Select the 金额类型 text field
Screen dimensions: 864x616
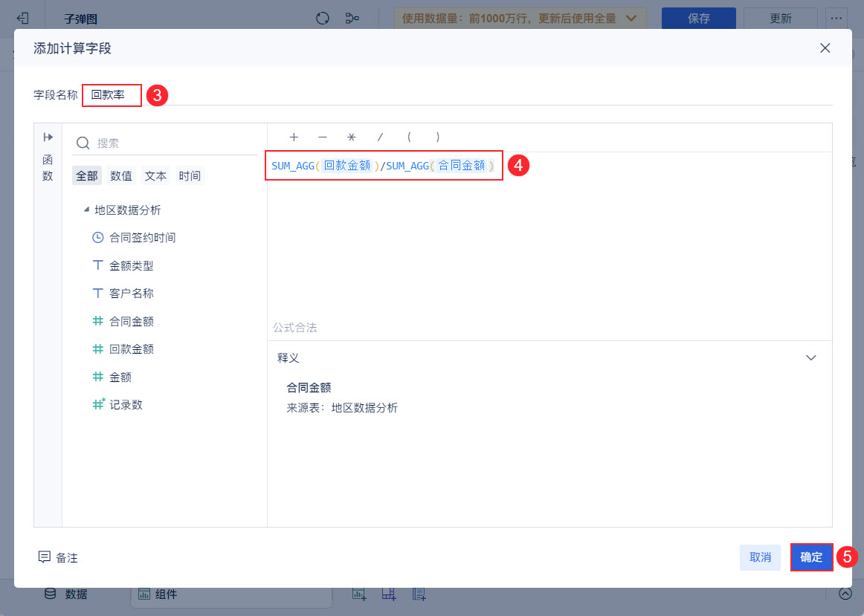(x=131, y=266)
